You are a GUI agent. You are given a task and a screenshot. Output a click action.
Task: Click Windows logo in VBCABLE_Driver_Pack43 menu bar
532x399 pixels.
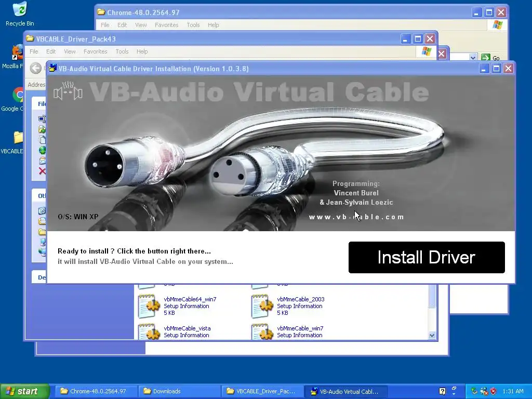point(427,51)
